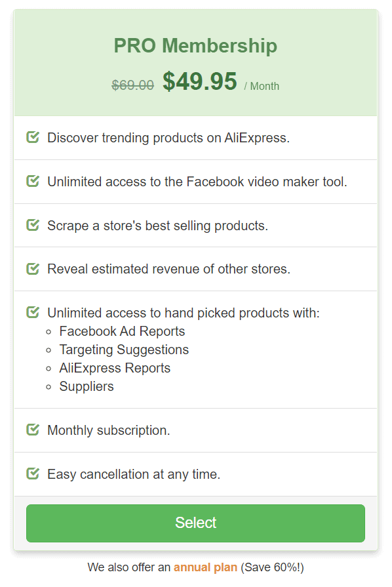The image size is (392, 587).
Task: Click the Monthly subscription text
Action: (108, 430)
